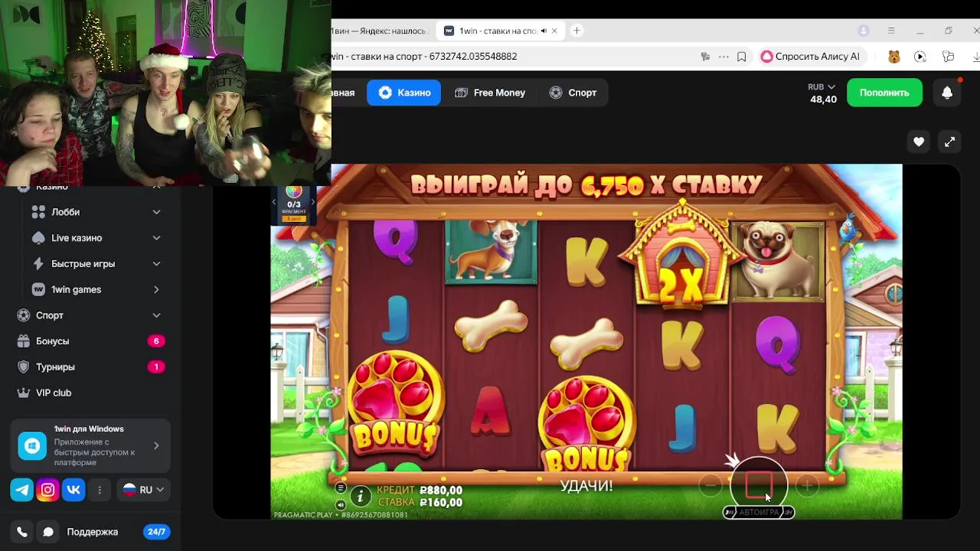Open the browser profile icon
The width and height of the screenshot is (980, 551).
coord(864,31)
